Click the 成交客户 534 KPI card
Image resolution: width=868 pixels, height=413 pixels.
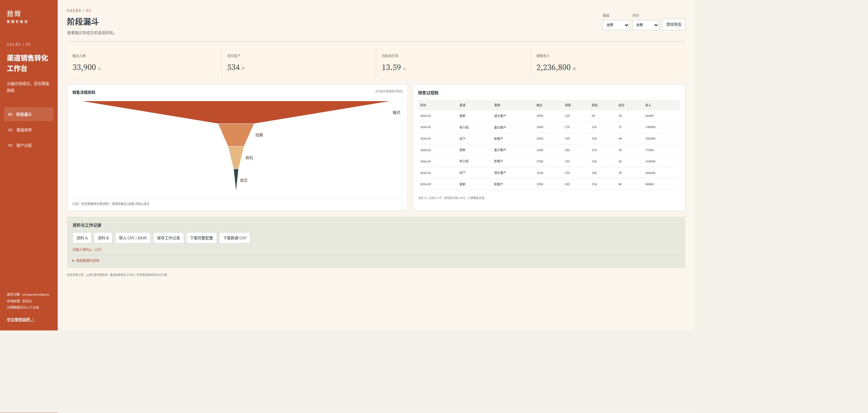pos(299,63)
